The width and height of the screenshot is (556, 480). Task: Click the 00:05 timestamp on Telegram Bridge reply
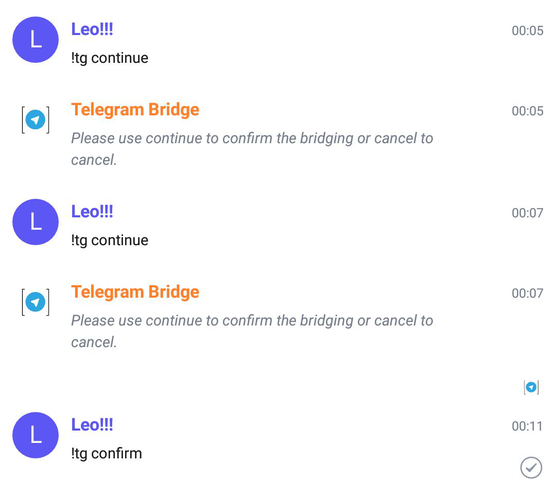527,111
